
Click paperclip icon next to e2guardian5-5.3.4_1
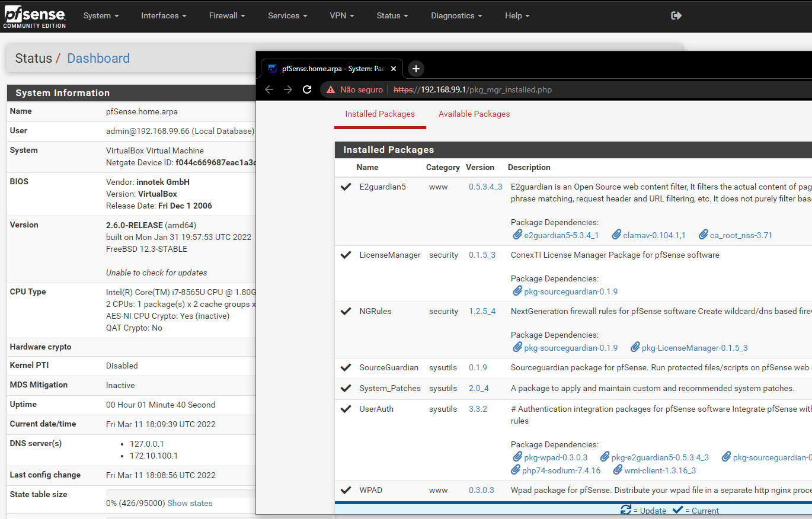[x=517, y=235]
